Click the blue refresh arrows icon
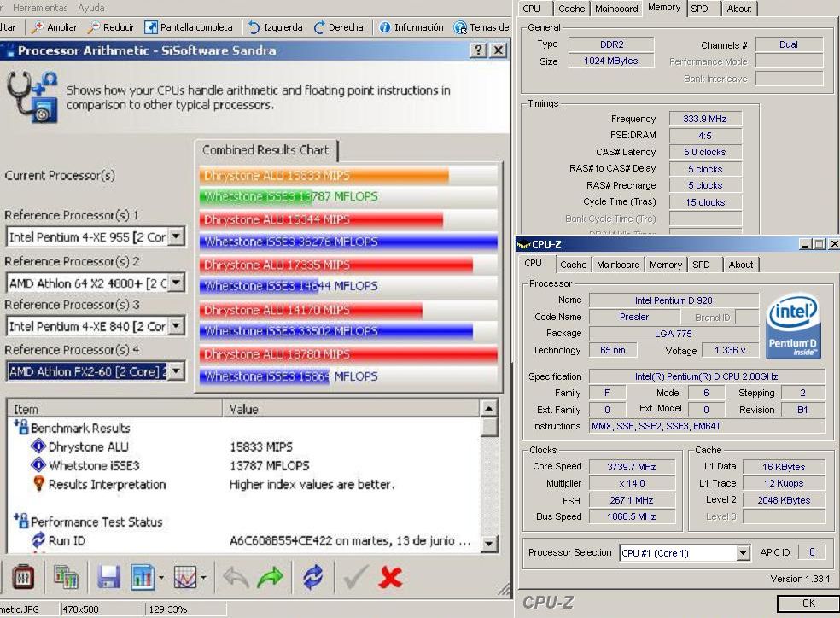840x618 pixels. [313, 578]
